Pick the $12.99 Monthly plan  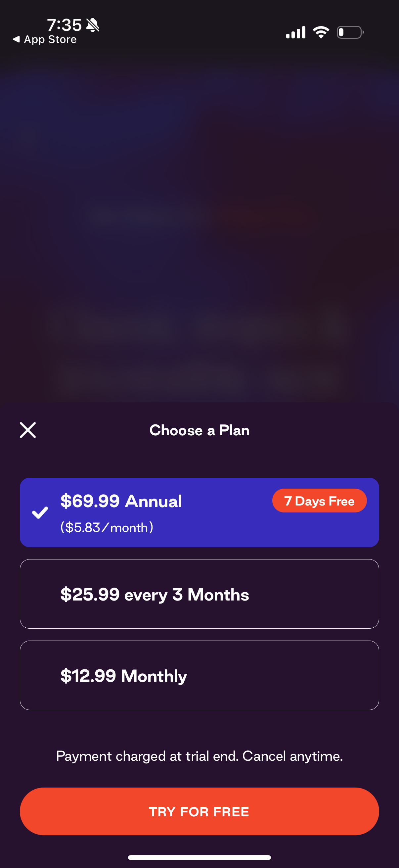point(199,675)
